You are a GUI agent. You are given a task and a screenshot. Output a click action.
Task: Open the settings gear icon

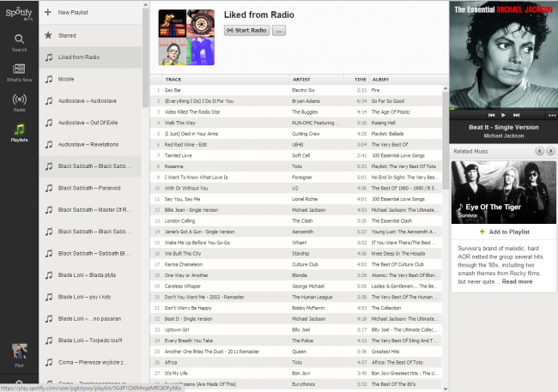19,383
